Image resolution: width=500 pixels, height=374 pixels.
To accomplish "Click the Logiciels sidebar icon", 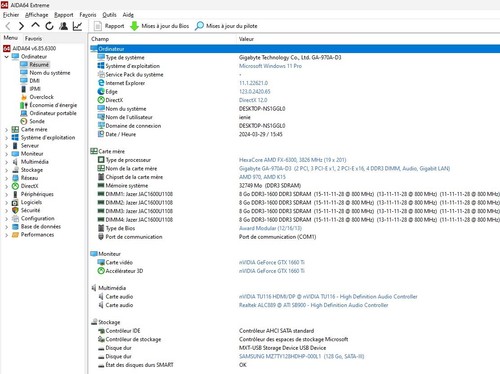I will 15,202.
